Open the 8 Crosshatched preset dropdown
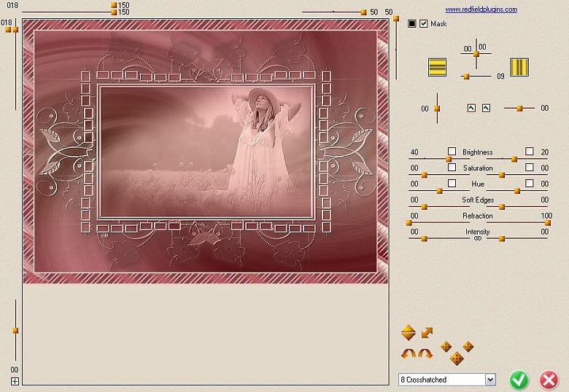 [489, 380]
